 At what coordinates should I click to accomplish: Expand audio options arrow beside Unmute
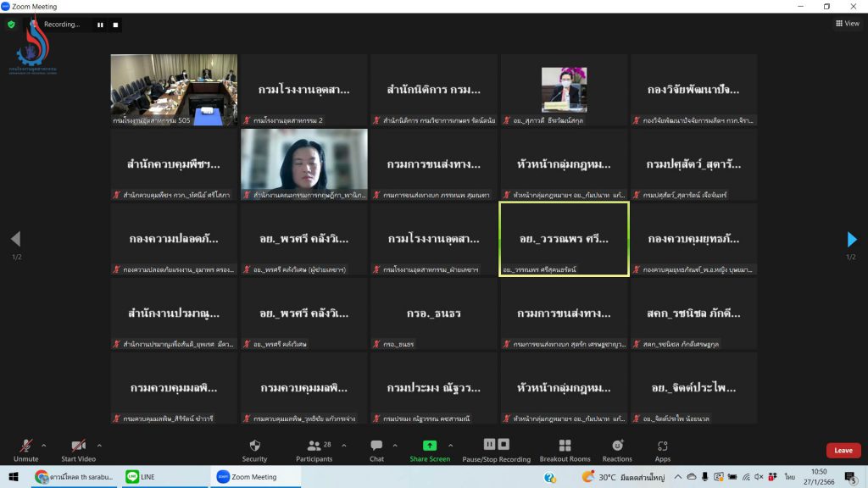point(44,445)
